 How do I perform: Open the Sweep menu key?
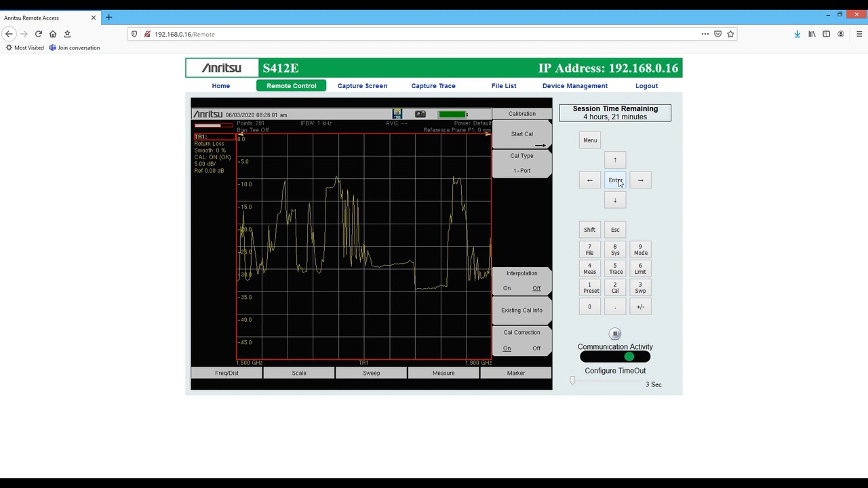point(371,373)
